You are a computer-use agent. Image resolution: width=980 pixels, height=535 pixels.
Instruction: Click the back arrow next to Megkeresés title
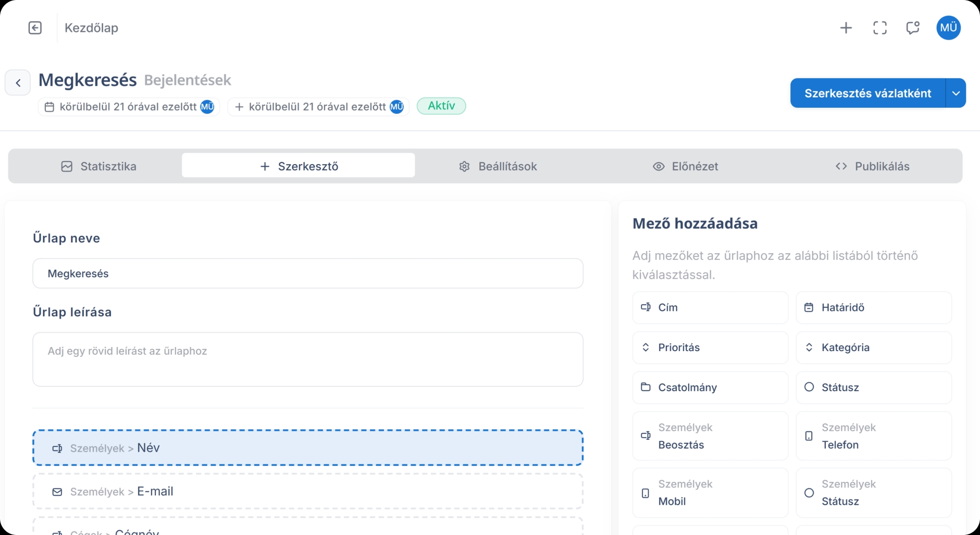(x=18, y=82)
